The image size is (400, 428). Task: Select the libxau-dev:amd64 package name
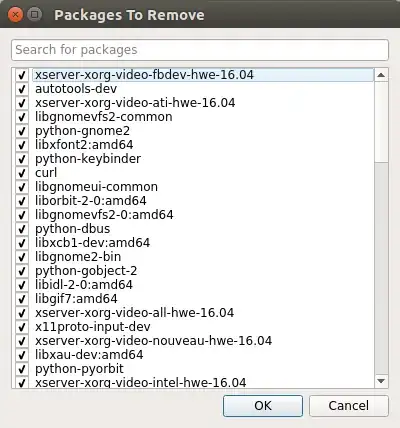[89, 355]
